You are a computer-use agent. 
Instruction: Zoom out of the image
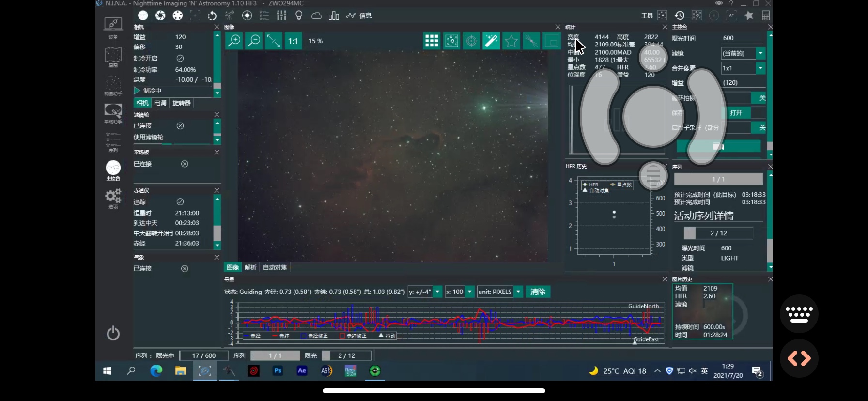click(x=254, y=41)
